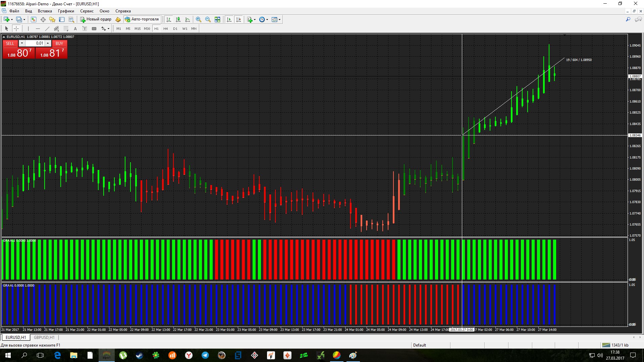Open Steam from the taskbar
This screenshot has width=644, height=362.
[140, 355]
